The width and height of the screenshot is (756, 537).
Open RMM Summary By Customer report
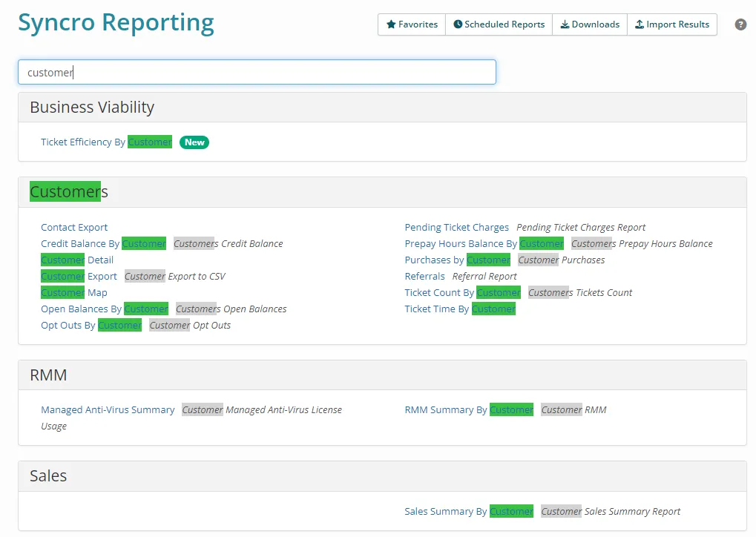pos(469,409)
